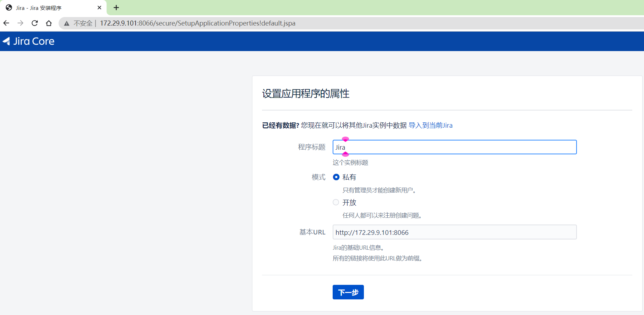644x315 pixels.
Task: Close the Jira 安装程序 tab
Action: click(x=99, y=7)
